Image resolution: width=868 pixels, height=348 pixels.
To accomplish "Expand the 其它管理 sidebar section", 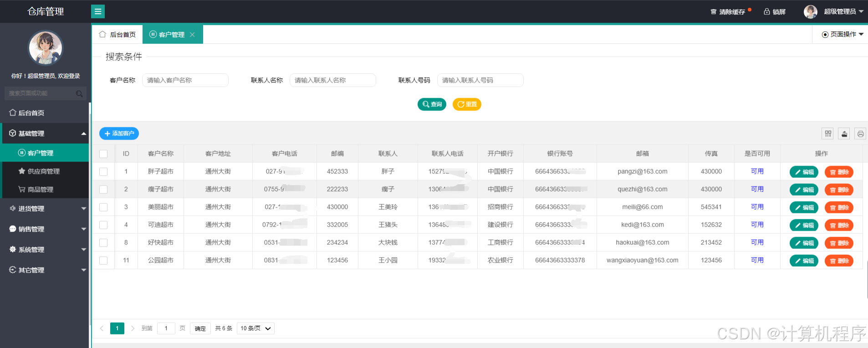I will (x=45, y=270).
